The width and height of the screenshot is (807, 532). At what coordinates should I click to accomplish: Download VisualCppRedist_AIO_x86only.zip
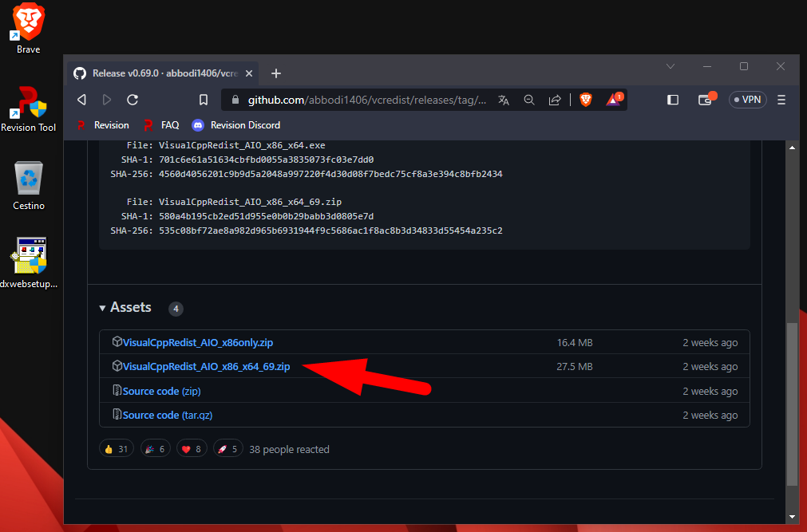coord(198,343)
